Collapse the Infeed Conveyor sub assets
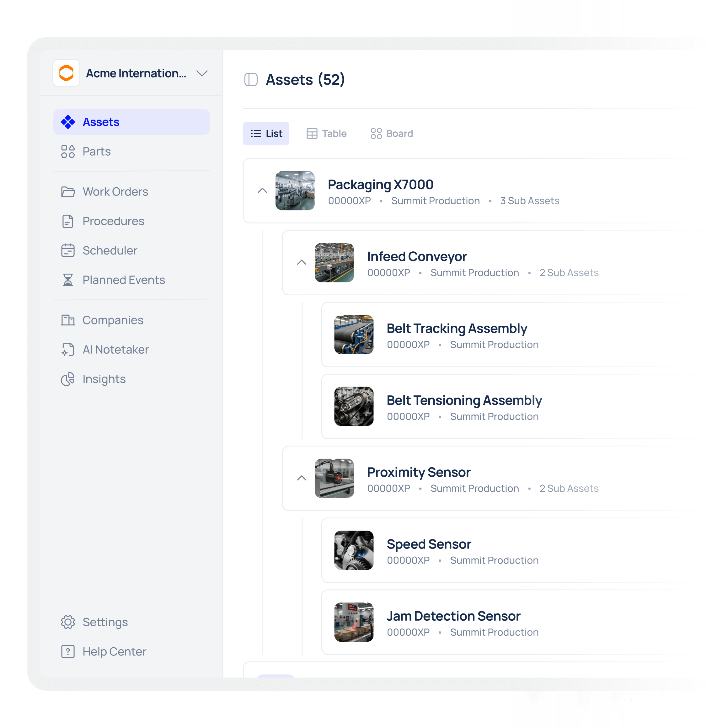728x728 pixels. tap(302, 263)
